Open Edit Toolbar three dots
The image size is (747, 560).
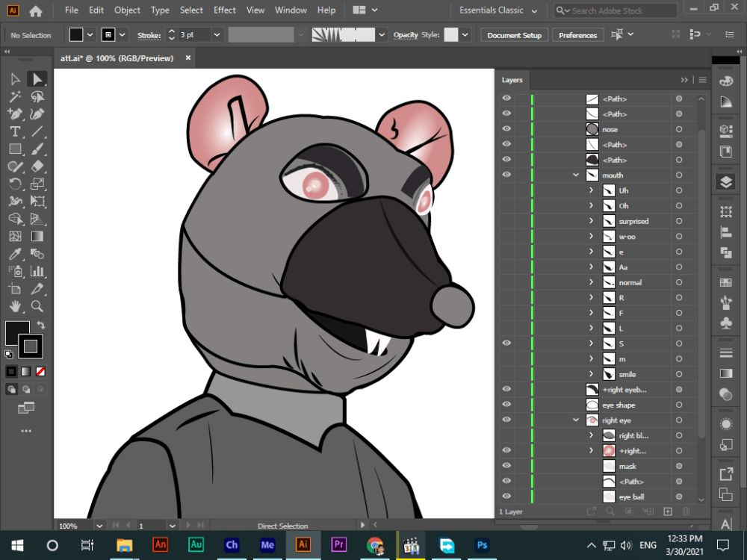(26, 431)
